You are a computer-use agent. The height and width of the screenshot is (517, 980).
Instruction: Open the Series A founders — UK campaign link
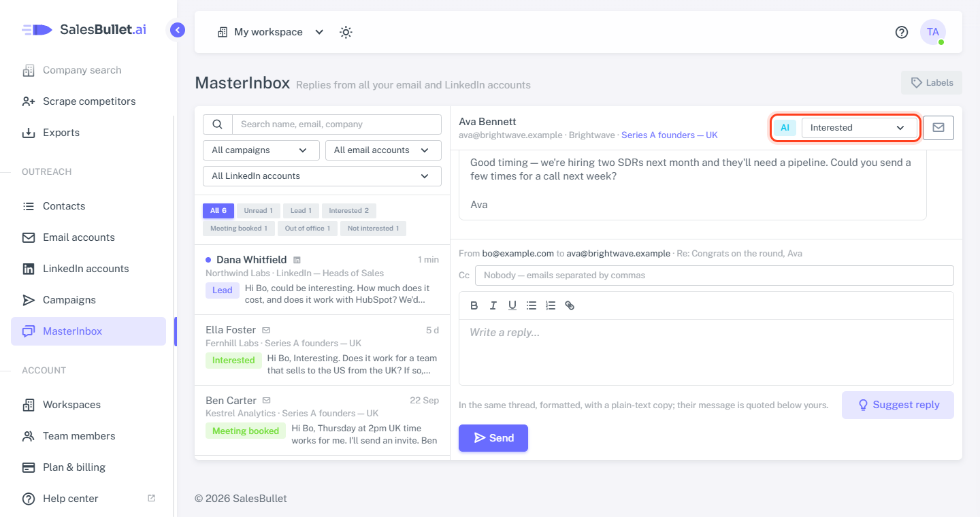pyautogui.click(x=670, y=135)
